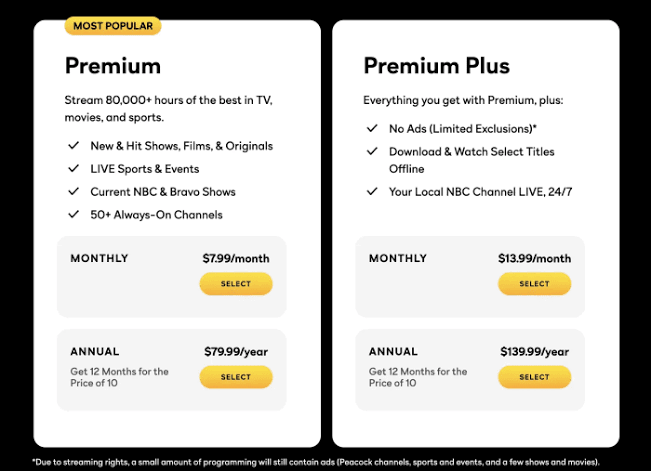651x471 pixels.
Task: Click the Most Popular badge
Action: pyautogui.click(x=113, y=26)
